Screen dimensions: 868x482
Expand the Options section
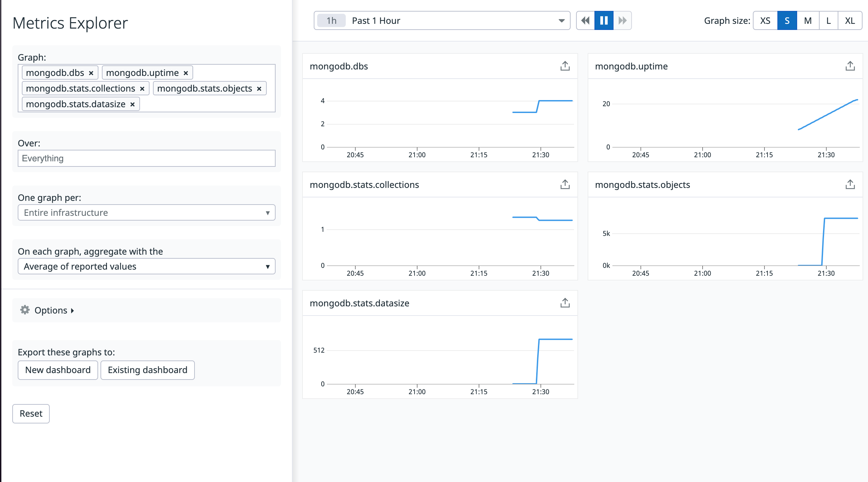coord(47,310)
